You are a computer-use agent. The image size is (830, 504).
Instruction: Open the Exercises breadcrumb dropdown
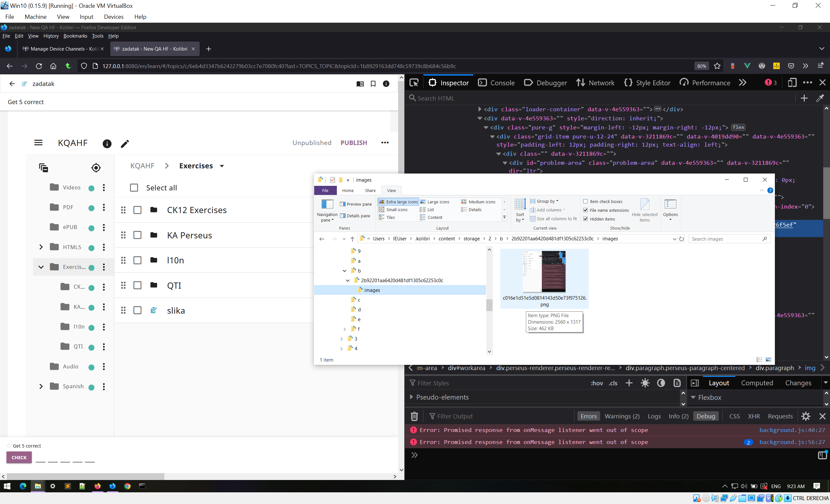coord(222,166)
